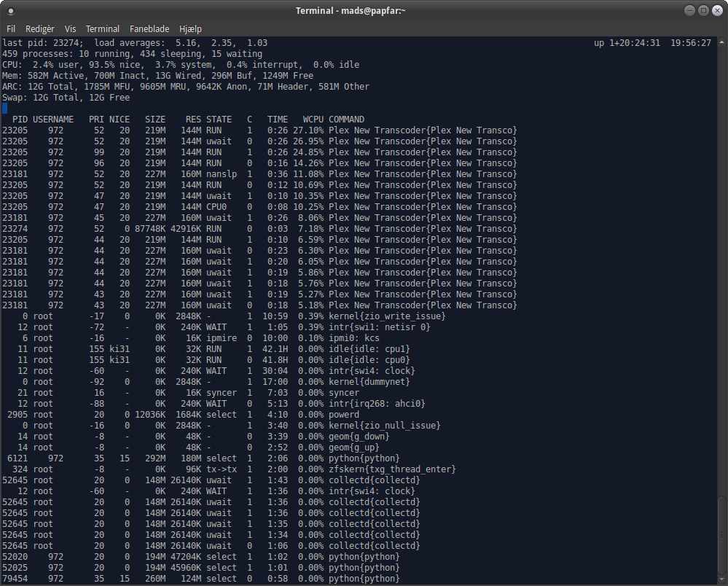Minimize the Terminal window

click(x=689, y=10)
